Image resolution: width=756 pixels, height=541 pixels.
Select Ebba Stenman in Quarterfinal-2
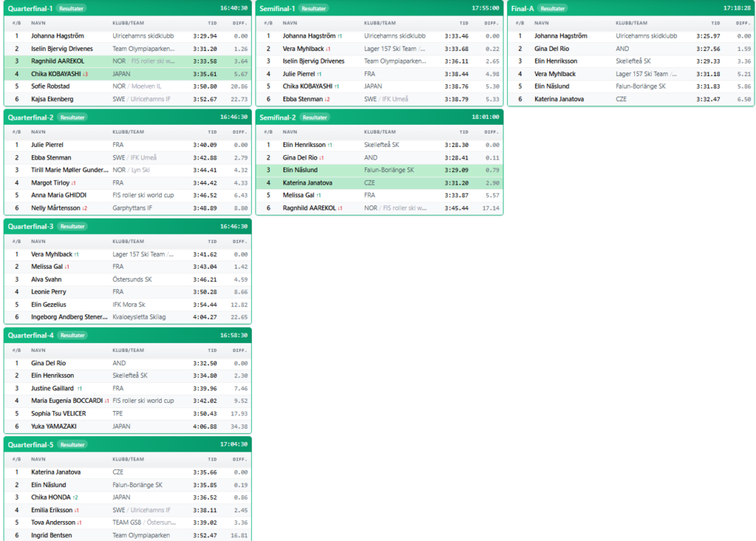[128, 158]
